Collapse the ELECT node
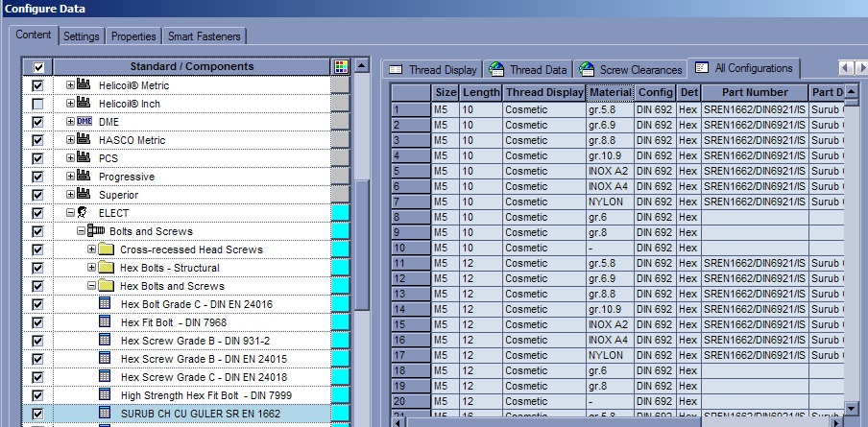 pos(70,213)
